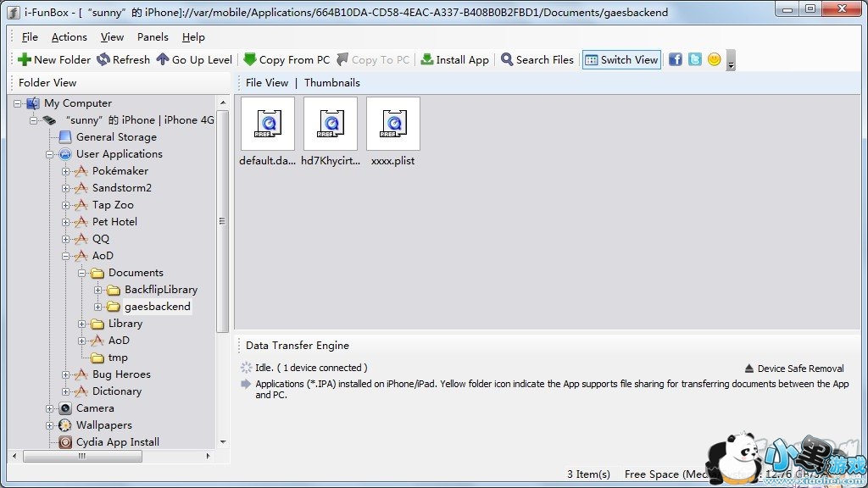The width and height of the screenshot is (868, 488).
Task: Open the toolbar overflow dropdown arrow
Action: pyautogui.click(x=731, y=62)
